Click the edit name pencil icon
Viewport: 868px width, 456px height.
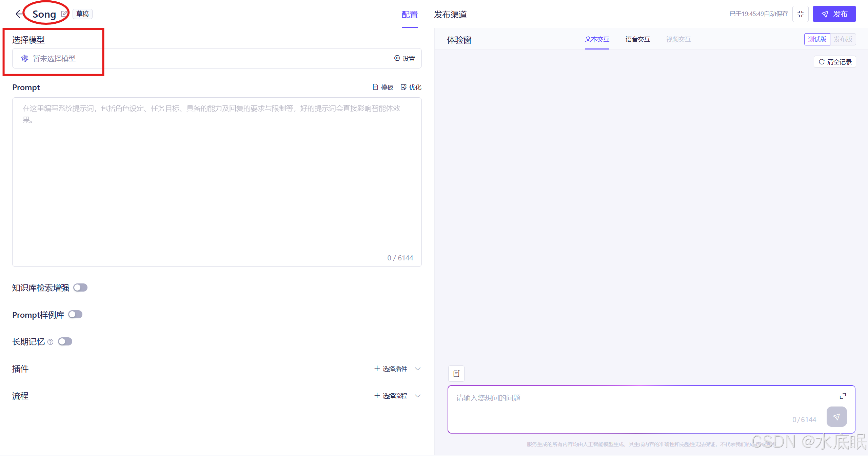[64, 14]
